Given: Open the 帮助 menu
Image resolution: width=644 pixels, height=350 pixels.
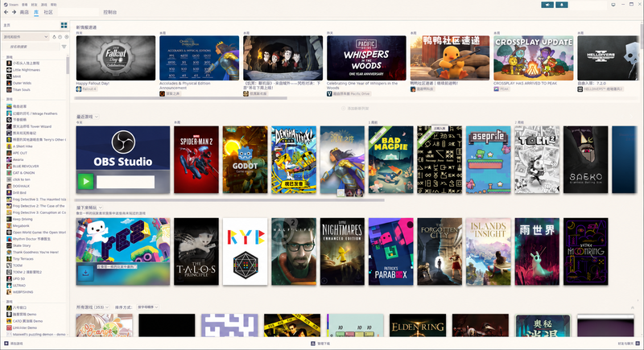Looking at the screenshot, I should point(53,5).
